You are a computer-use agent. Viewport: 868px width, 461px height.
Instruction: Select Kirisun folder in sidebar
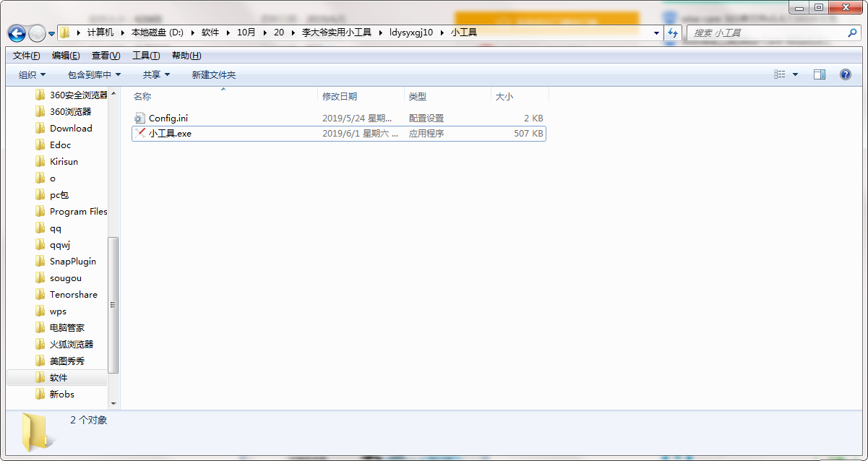(56, 162)
